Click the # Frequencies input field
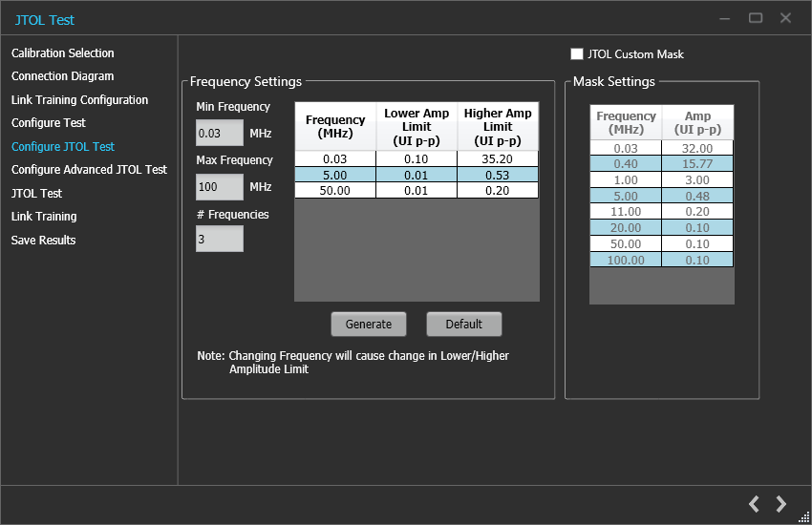 click(x=219, y=240)
